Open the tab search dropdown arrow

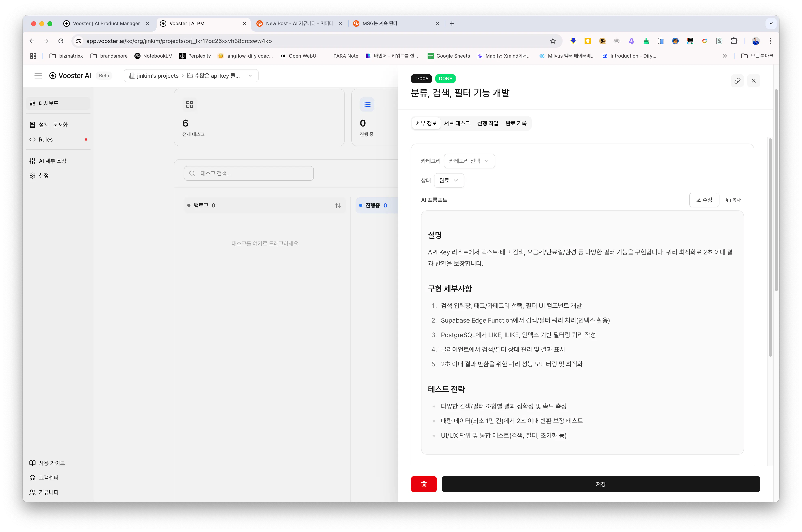pos(771,23)
